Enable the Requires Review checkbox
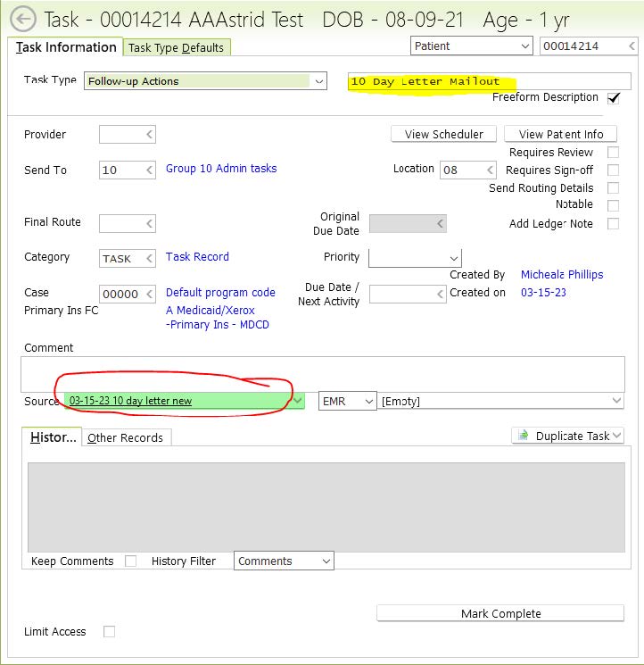Image resolution: width=644 pixels, height=665 pixels. click(x=613, y=153)
